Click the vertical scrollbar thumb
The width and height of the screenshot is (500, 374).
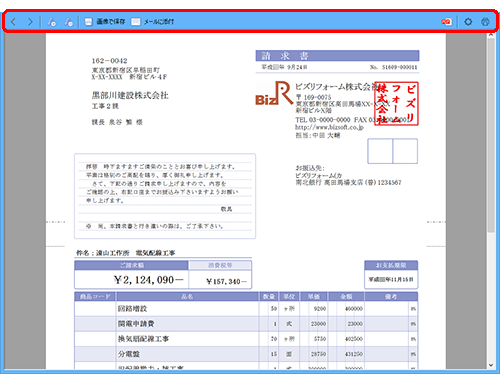(x=491, y=135)
